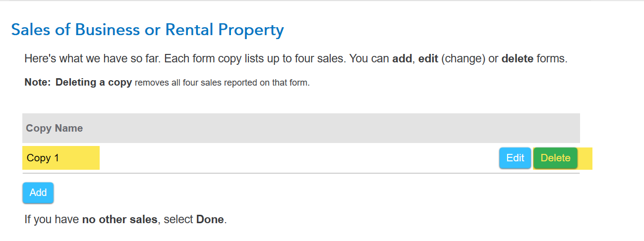Click the "If you have" text below Add

[52, 219]
